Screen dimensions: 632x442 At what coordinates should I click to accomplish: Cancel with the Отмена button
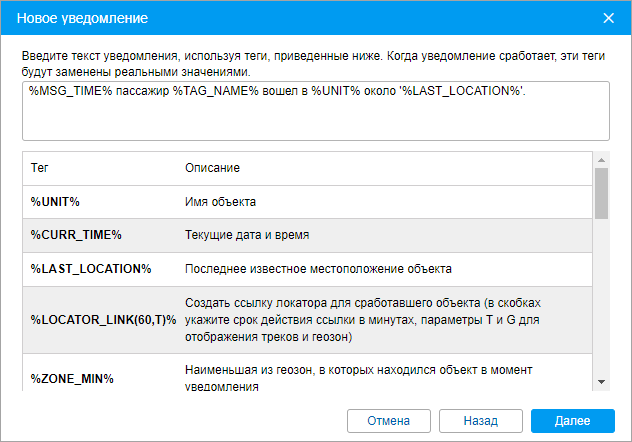(388, 420)
